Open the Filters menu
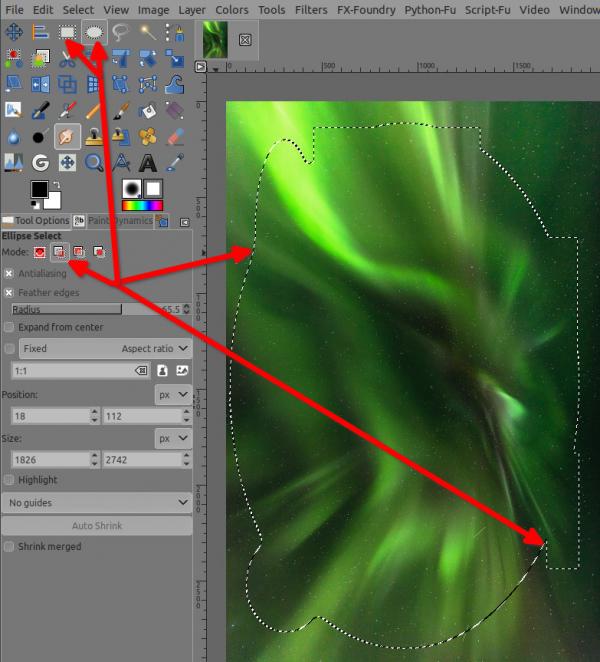This screenshot has width=600, height=662. click(x=311, y=10)
